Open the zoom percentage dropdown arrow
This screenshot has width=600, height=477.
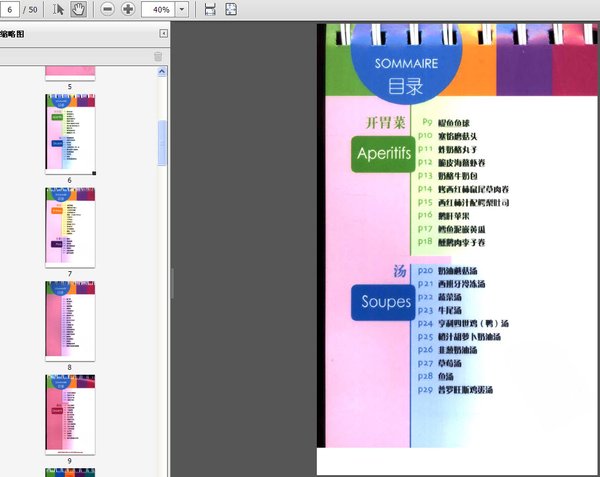click(x=183, y=9)
